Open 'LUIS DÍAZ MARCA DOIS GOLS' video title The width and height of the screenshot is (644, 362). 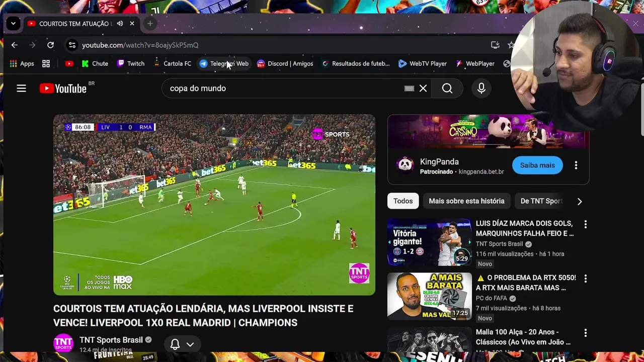pyautogui.click(x=525, y=228)
